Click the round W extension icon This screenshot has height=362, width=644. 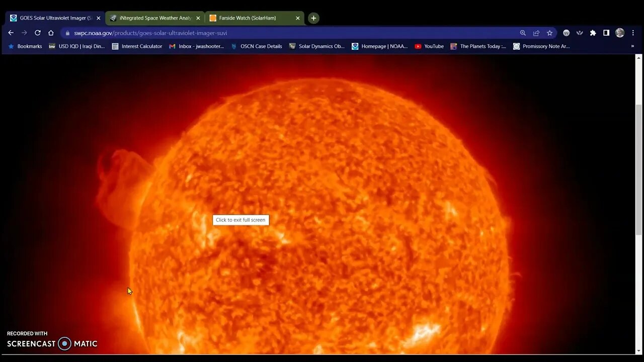click(x=567, y=33)
